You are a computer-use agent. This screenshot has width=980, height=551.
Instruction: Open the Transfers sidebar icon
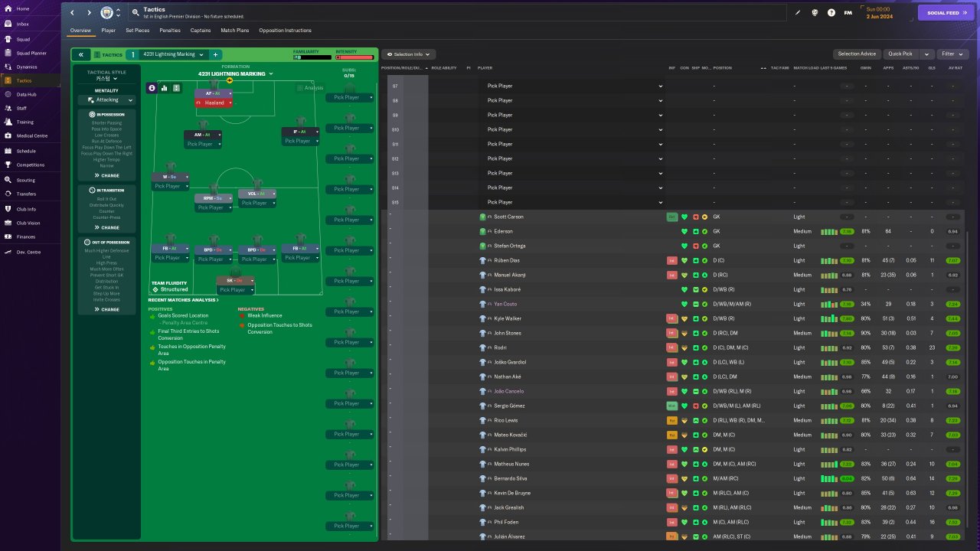(8, 194)
